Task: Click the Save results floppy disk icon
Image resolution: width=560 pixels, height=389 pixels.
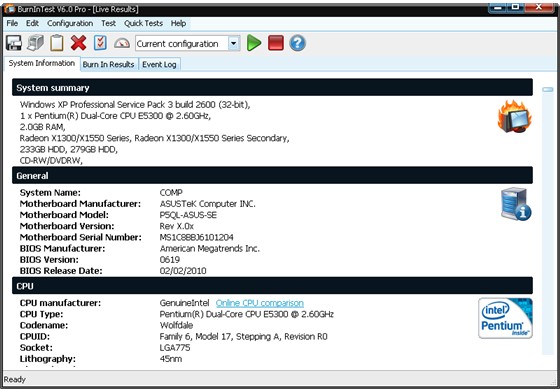Action: click(14, 43)
